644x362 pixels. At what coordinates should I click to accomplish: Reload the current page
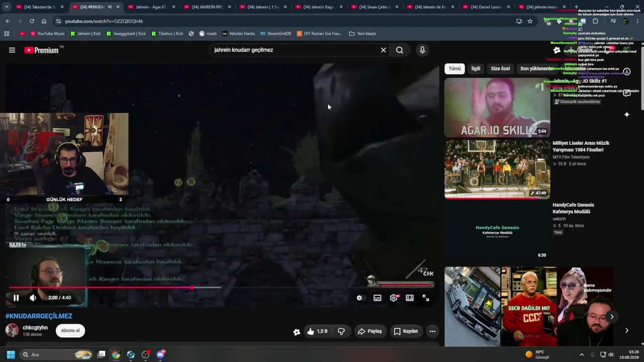click(x=32, y=21)
